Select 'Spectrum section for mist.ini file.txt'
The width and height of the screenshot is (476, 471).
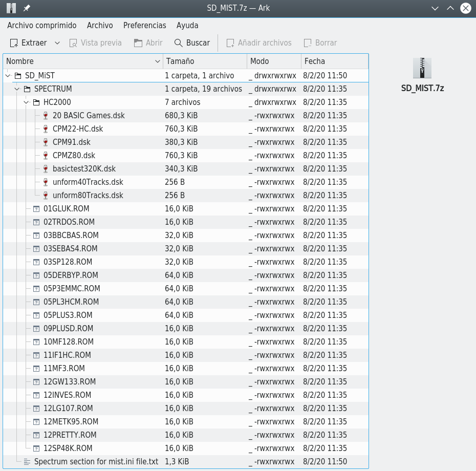(x=96, y=462)
